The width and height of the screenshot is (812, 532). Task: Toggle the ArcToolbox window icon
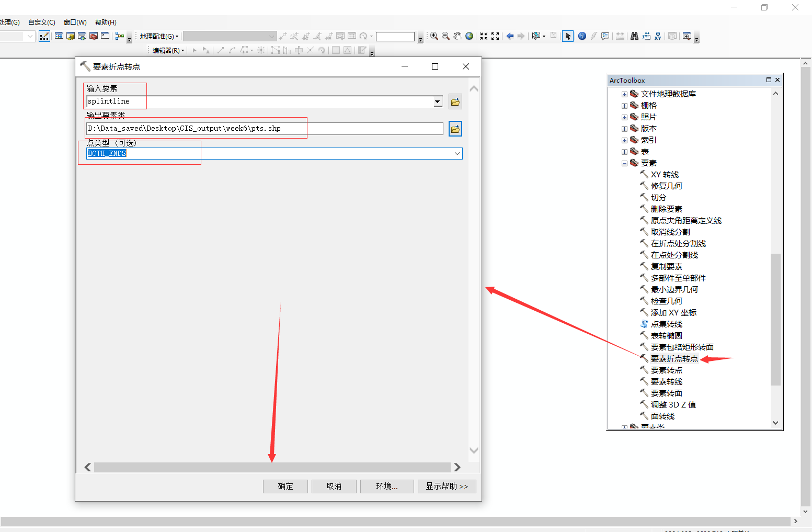pyautogui.click(x=94, y=36)
